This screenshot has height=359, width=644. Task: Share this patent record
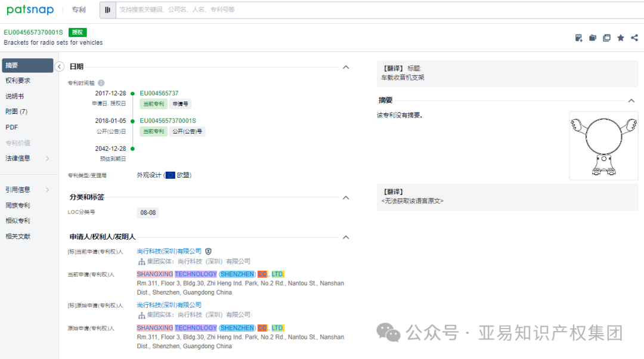click(x=634, y=38)
